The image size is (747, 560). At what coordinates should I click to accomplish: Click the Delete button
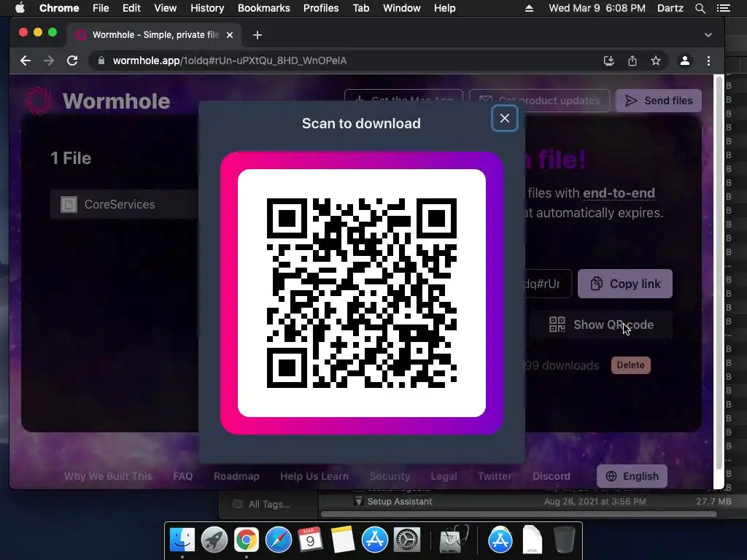click(x=631, y=365)
